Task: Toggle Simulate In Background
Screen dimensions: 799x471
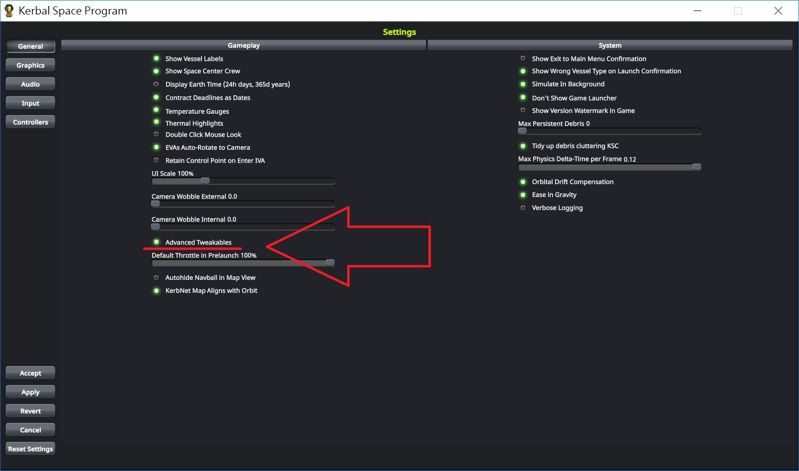Action: click(x=523, y=84)
